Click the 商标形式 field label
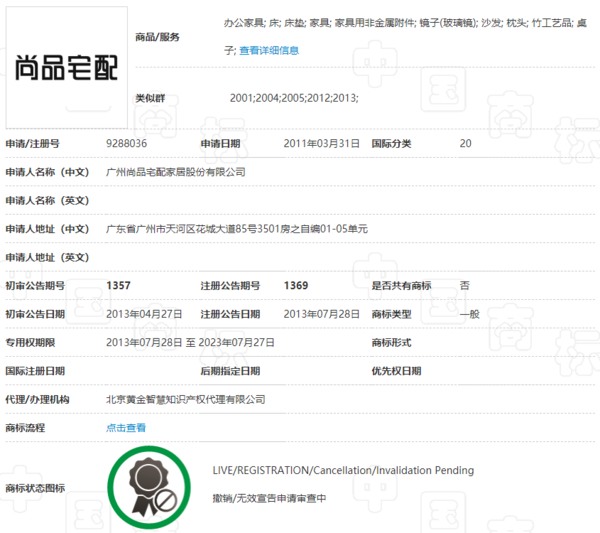Image resolution: width=600 pixels, height=533 pixels. 391,342
